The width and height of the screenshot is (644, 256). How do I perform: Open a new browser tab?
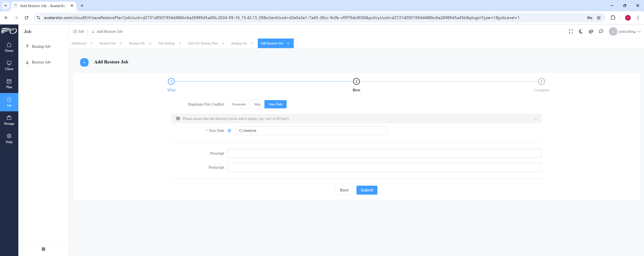pos(82,6)
